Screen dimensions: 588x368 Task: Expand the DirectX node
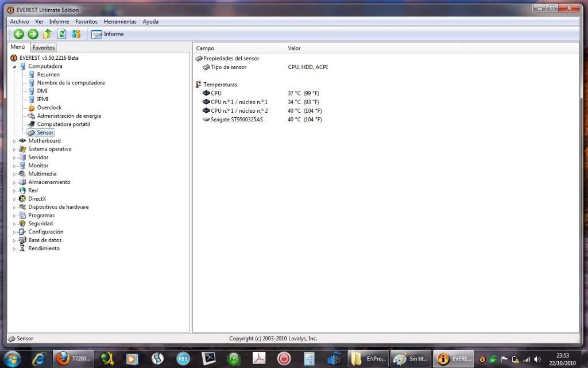pos(14,199)
